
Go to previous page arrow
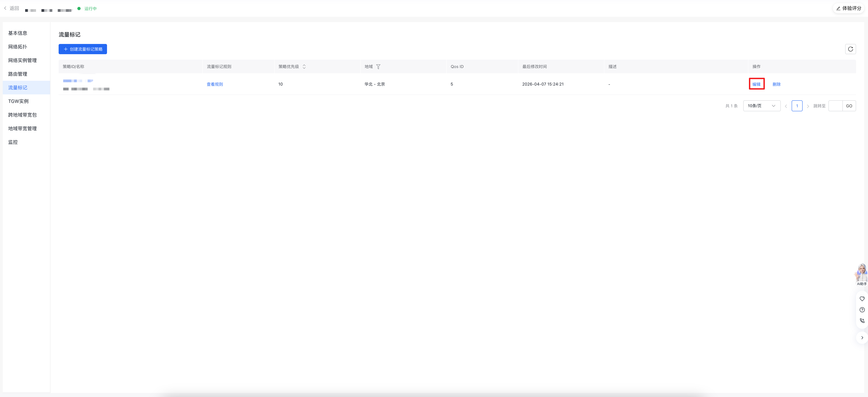pyautogui.click(x=786, y=106)
